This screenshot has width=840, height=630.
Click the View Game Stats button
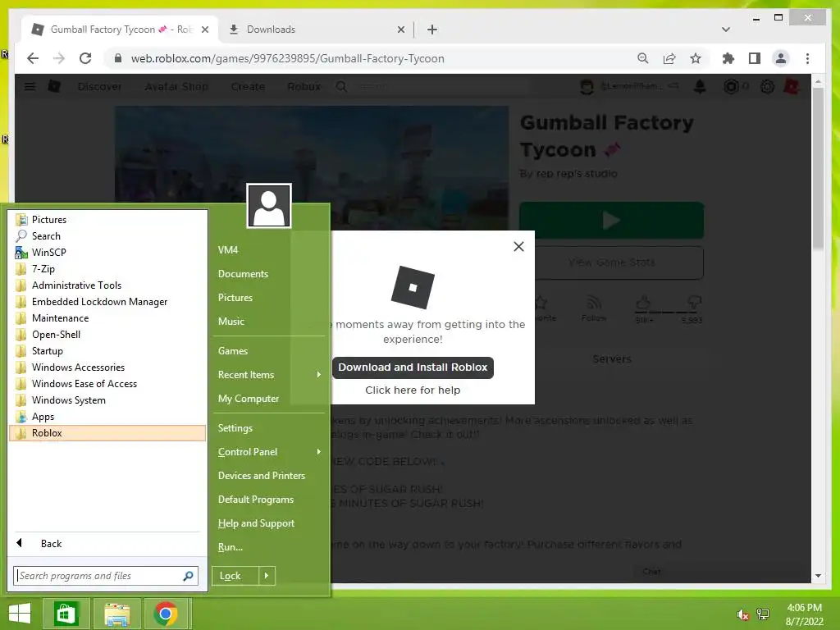pyautogui.click(x=611, y=262)
